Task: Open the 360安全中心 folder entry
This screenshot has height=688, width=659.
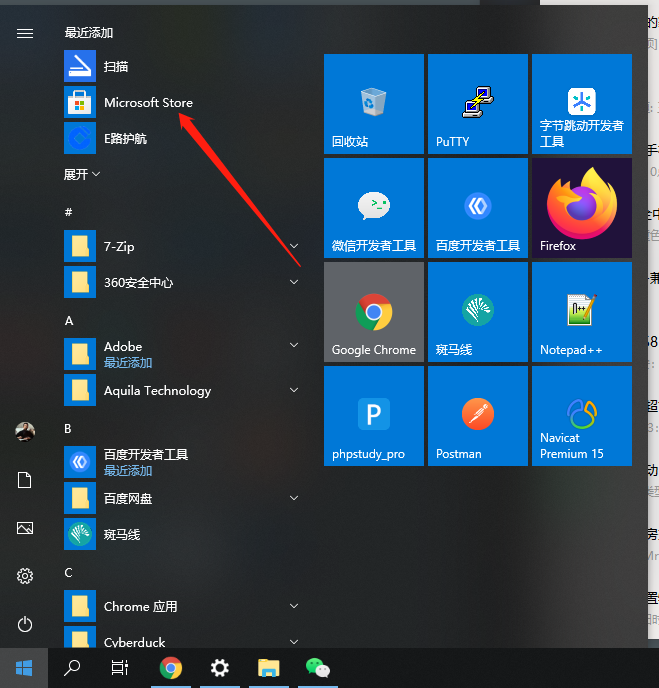Action: tap(183, 282)
